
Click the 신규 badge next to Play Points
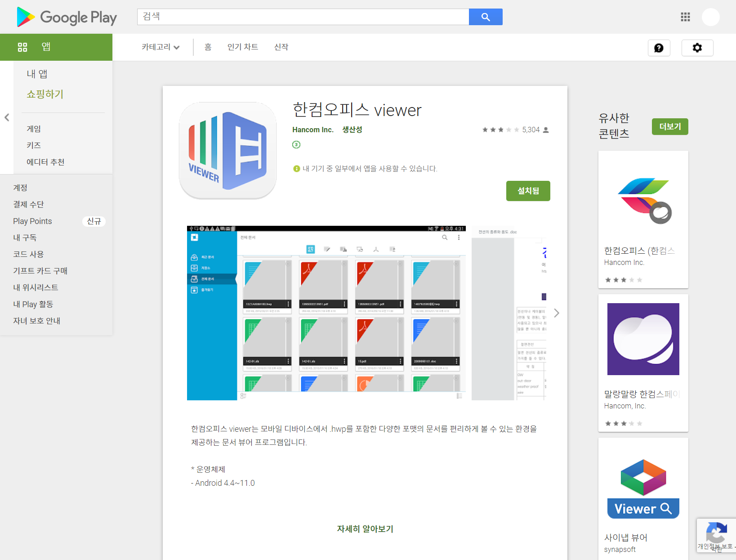94,221
